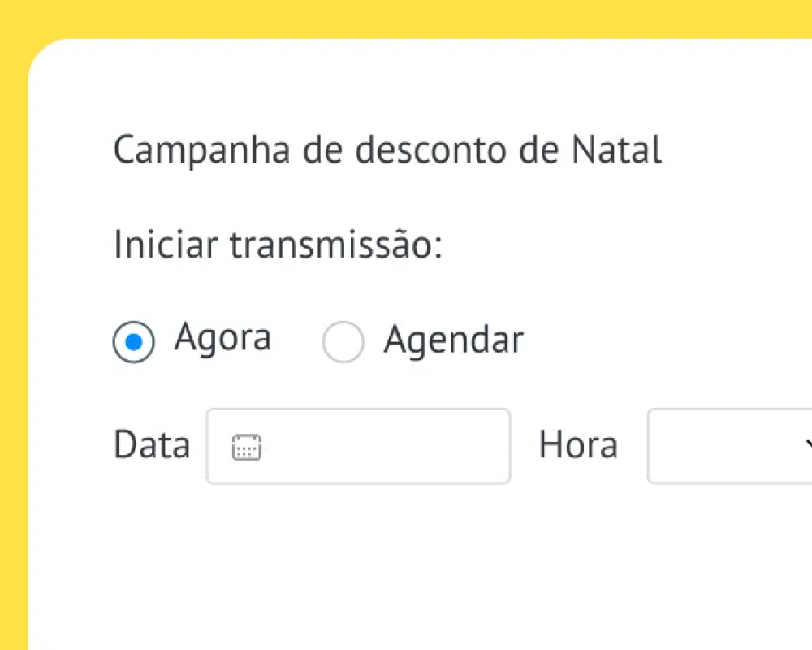812x650 pixels.
Task: Click the Campanha de desconto de Natal title
Action: point(387,151)
